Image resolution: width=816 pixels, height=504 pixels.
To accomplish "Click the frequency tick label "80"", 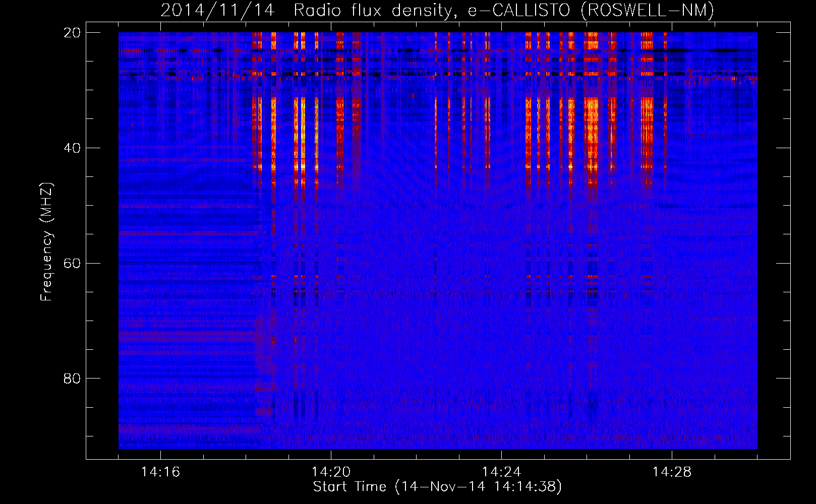I will (72, 379).
